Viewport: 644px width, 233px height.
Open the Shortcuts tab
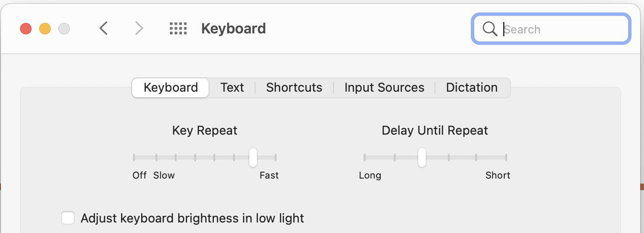(294, 88)
